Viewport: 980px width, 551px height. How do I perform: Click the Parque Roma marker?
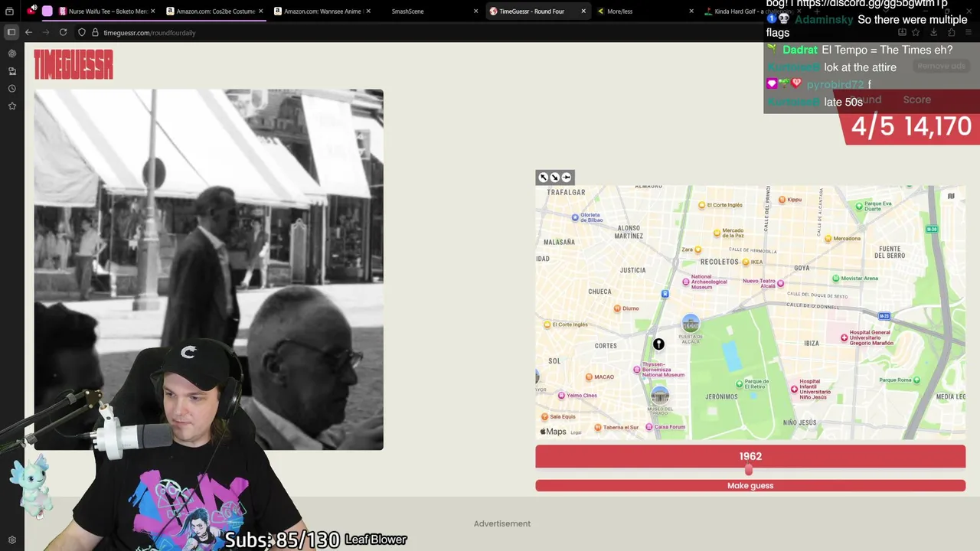pos(916,380)
